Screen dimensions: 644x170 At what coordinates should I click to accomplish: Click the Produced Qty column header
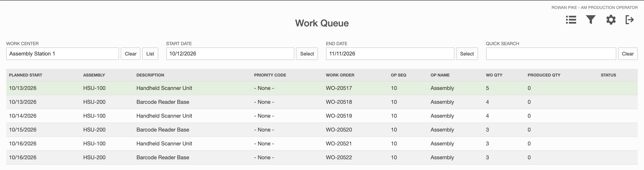tap(544, 75)
